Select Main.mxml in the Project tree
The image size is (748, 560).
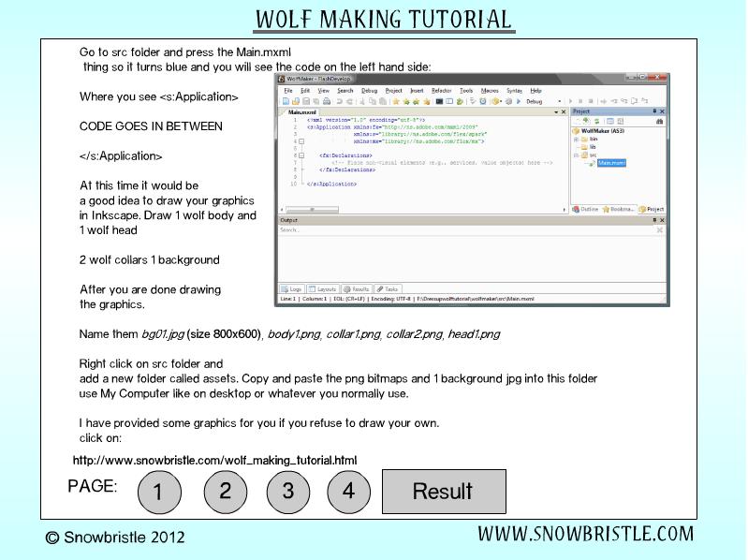coord(611,163)
